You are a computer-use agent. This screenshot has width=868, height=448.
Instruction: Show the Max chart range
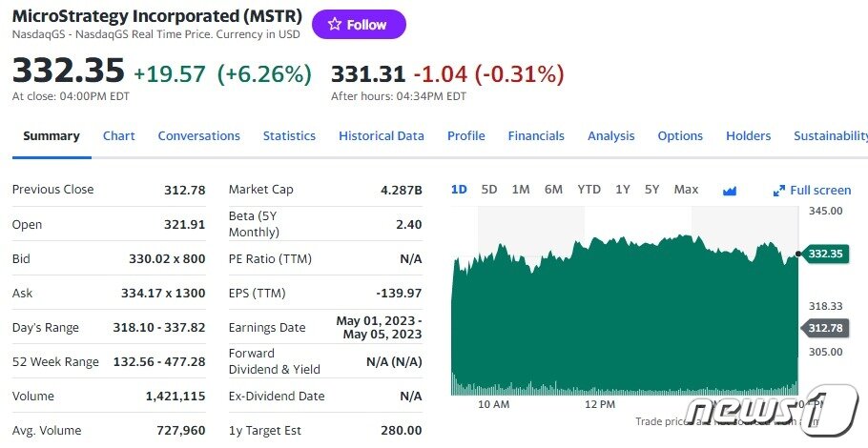coord(686,190)
